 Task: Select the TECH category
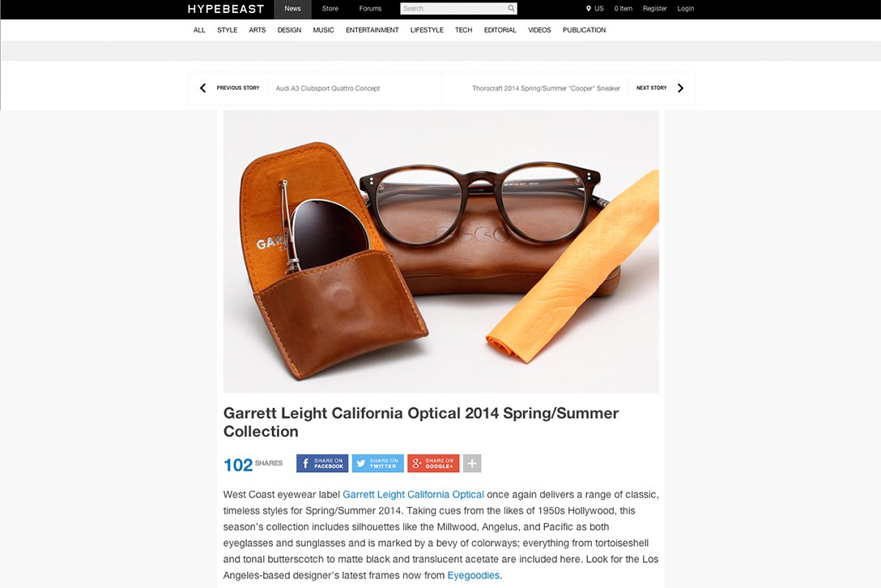click(463, 30)
